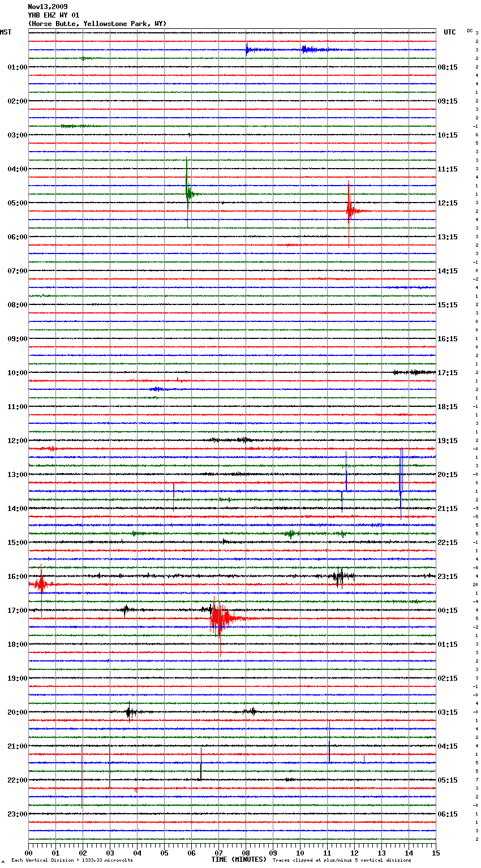Click the "02:15" UTC time label
Screen dimensions: 481x868
point(448,678)
